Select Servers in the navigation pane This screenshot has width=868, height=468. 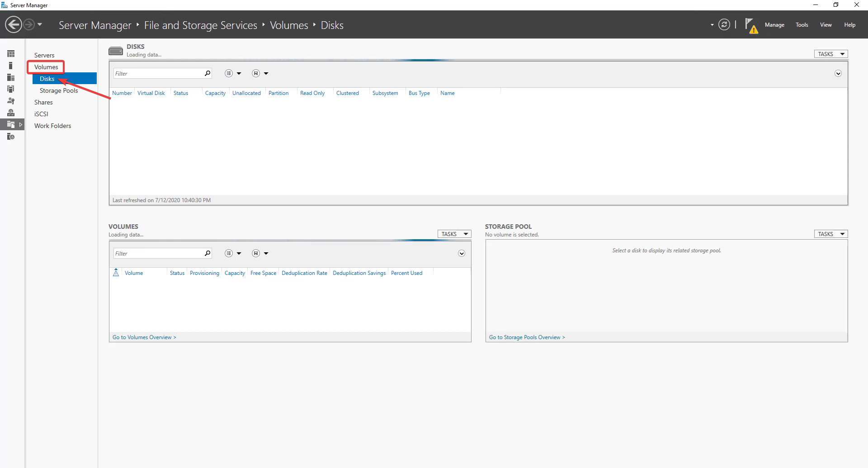tap(44, 55)
